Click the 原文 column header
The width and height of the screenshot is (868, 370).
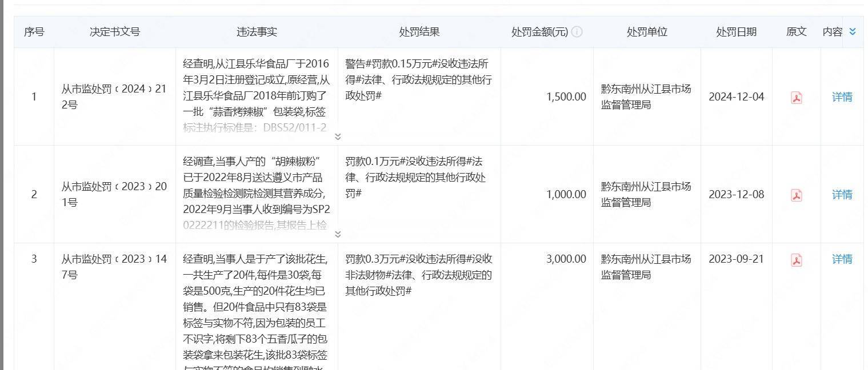(796, 32)
